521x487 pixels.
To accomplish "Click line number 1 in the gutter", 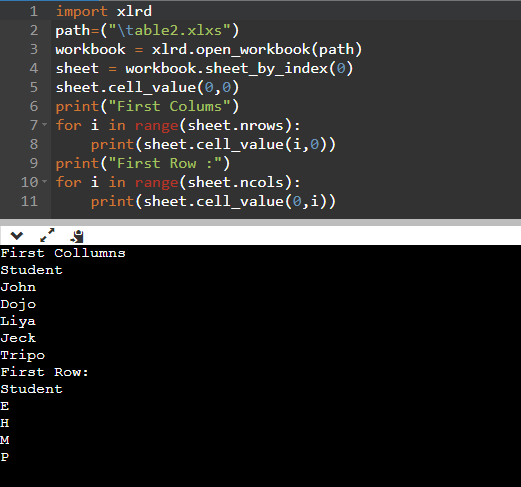I will click(34, 12).
